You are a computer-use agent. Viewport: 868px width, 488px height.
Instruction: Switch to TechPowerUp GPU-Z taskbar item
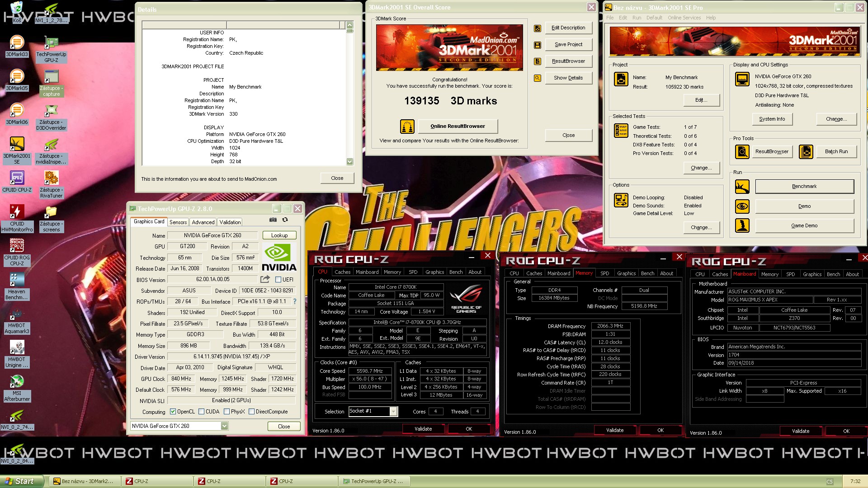[375, 481]
